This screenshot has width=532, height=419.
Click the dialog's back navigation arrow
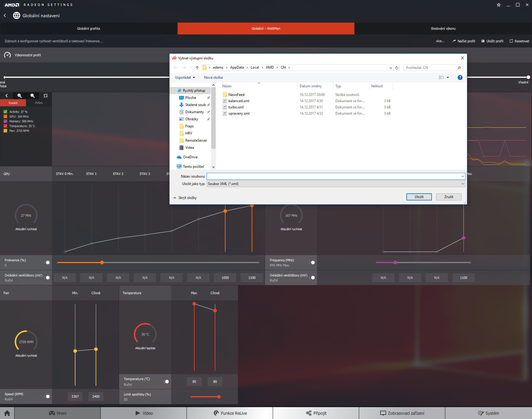(x=175, y=68)
